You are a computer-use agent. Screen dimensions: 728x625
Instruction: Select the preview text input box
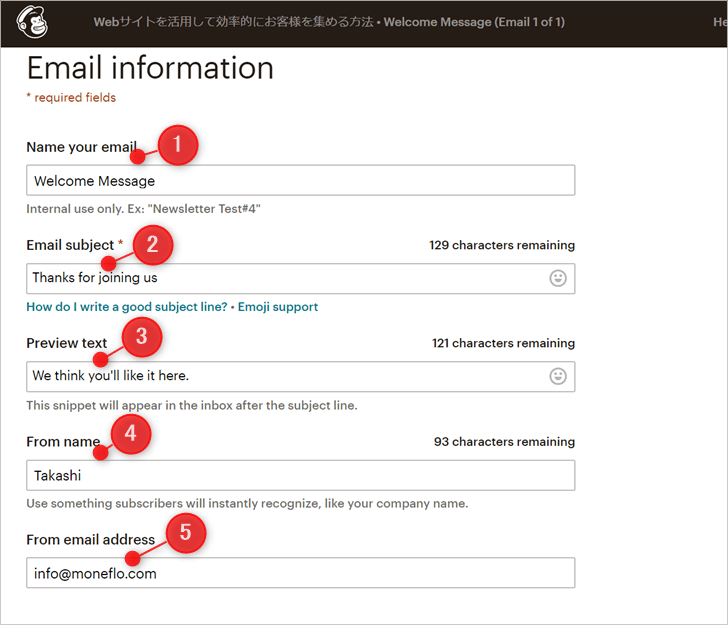coord(285,376)
